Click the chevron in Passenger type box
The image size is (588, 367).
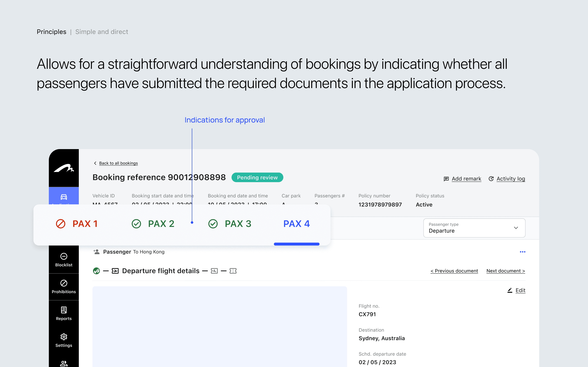tap(516, 228)
